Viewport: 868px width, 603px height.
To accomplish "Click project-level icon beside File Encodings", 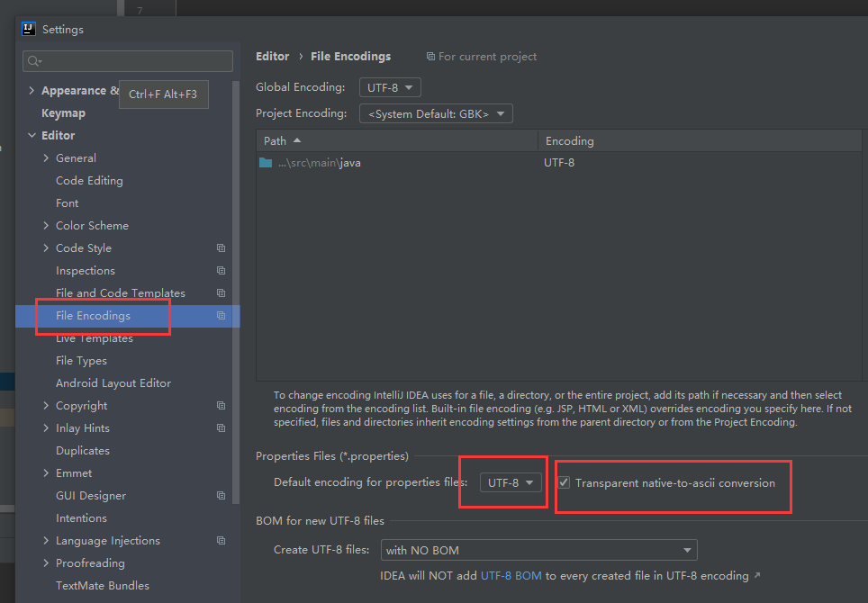I will (x=221, y=315).
